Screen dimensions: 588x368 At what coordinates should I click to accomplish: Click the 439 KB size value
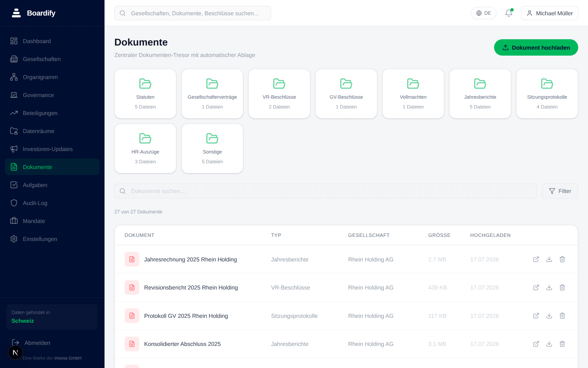tap(437, 288)
